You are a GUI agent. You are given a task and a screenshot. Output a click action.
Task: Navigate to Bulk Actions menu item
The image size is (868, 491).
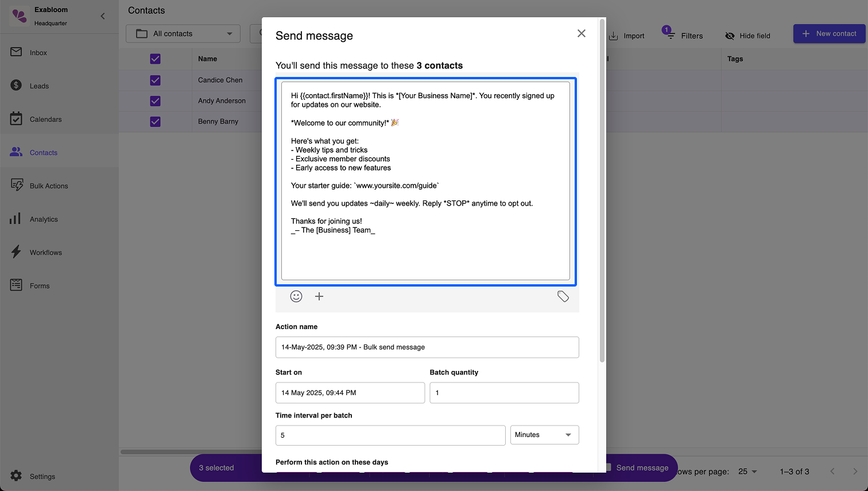point(49,186)
